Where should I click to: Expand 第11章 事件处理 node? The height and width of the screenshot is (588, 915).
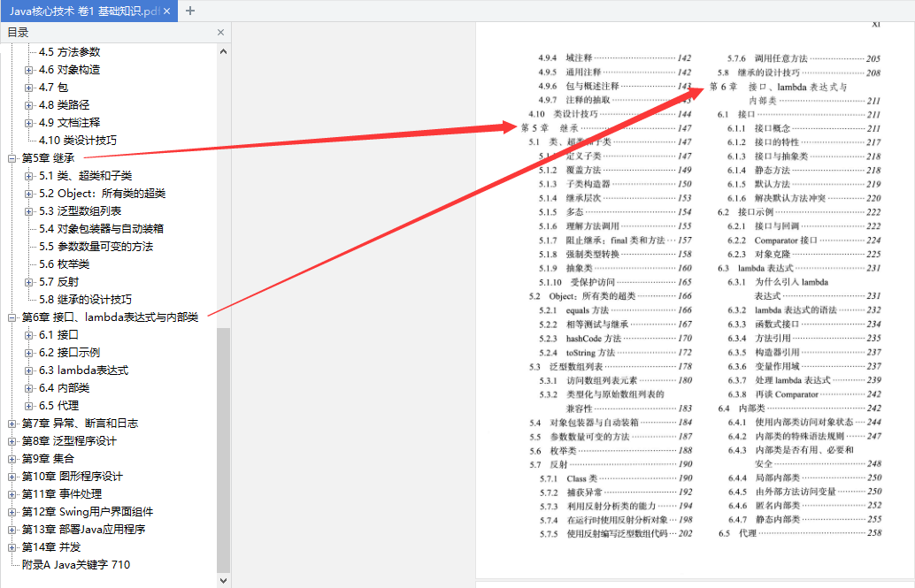[x=12, y=494]
